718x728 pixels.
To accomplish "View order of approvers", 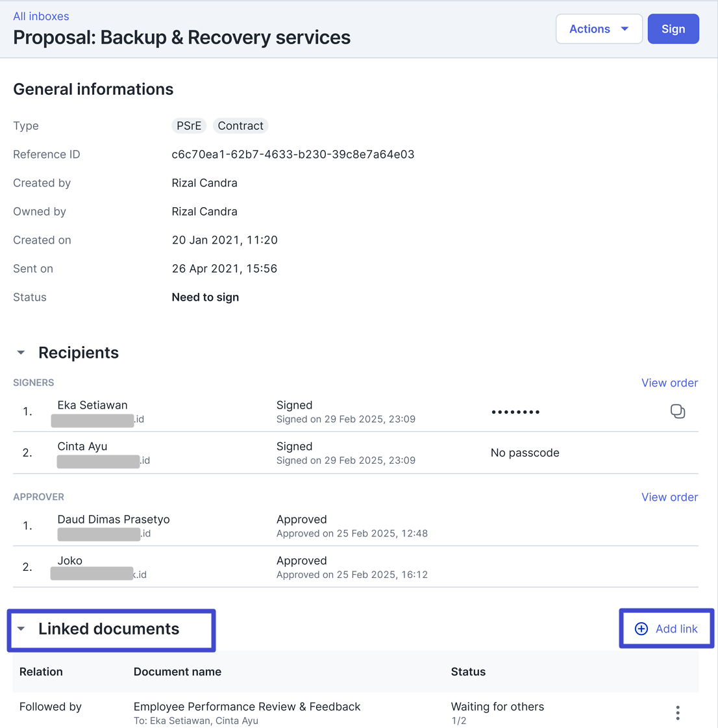I will click(669, 497).
